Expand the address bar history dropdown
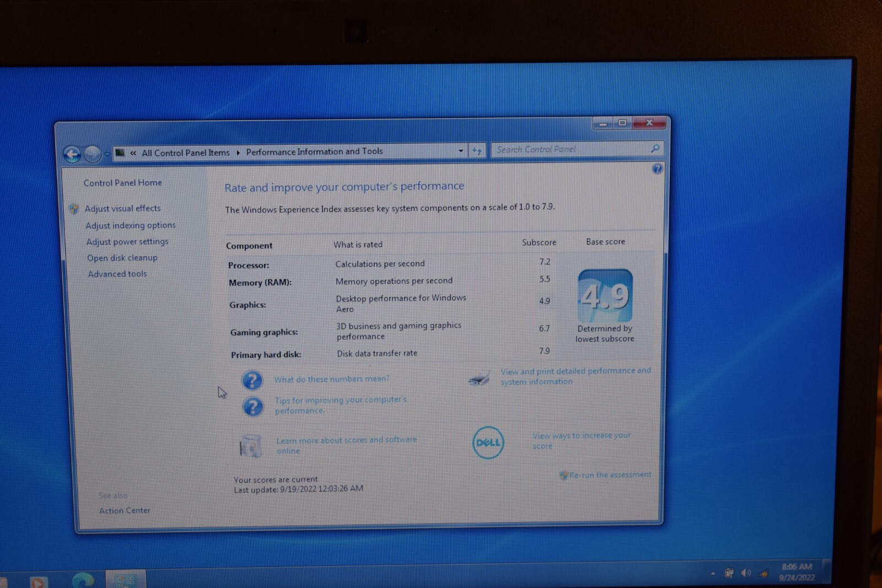Viewport: 882px width, 588px height. point(461,150)
